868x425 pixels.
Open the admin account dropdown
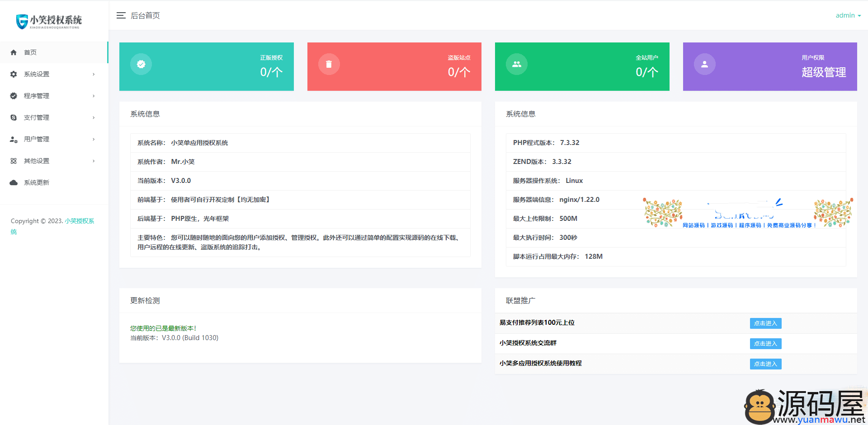pos(848,15)
